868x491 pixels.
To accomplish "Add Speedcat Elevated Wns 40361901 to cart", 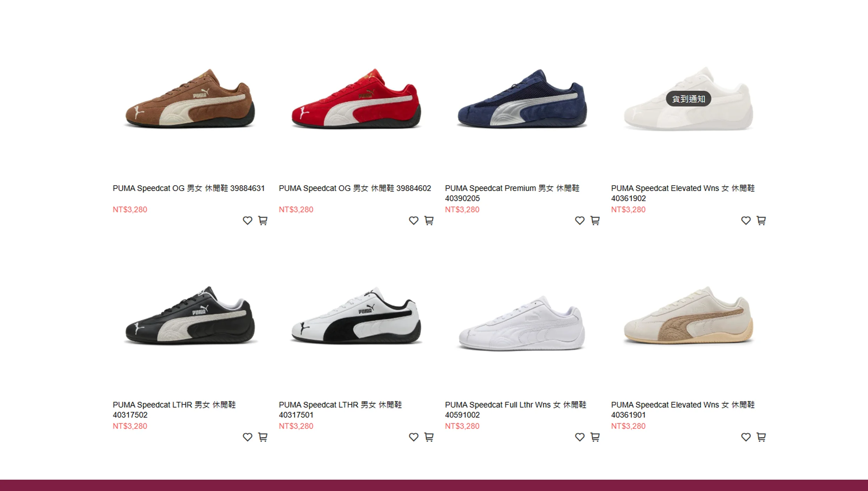I will [x=761, y=437].
